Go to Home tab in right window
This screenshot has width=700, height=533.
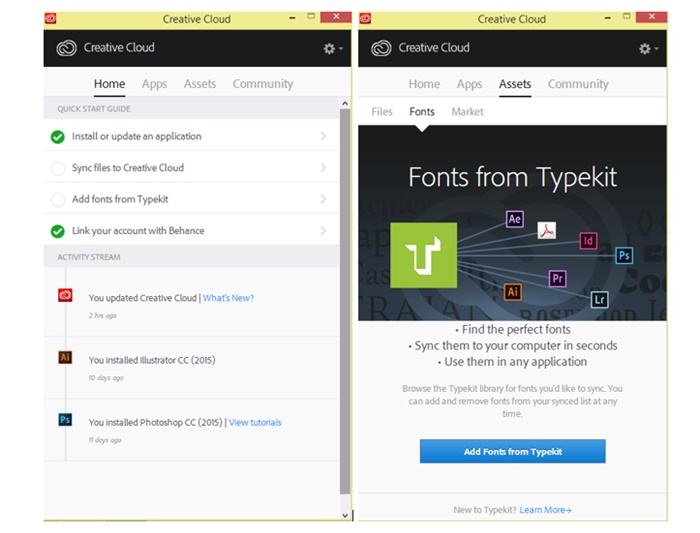coord(424,84)
